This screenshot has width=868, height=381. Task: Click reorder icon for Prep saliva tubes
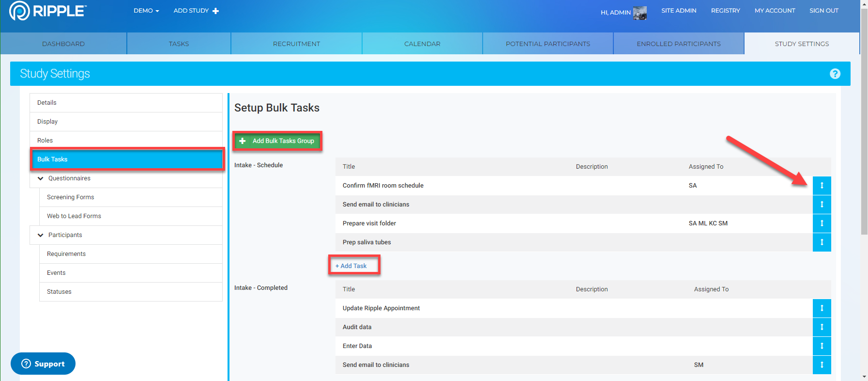pyautogui.click(x=822, y=242)
